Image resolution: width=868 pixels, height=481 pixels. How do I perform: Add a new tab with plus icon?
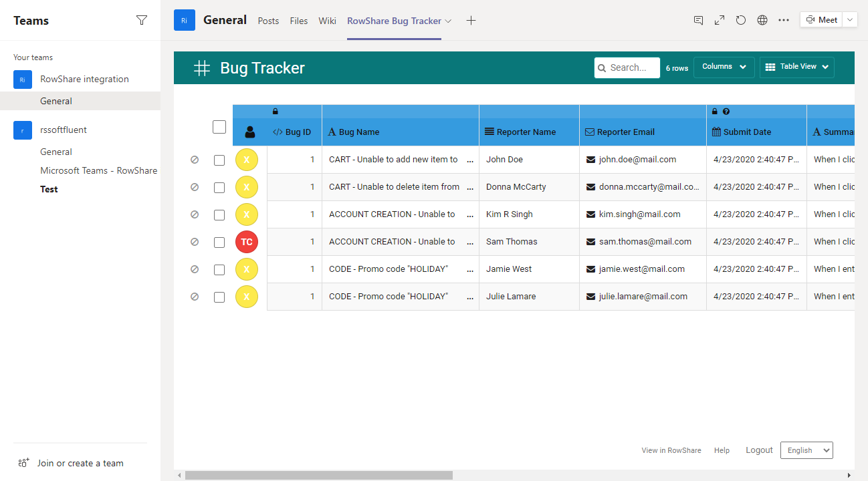click(x=471, y=21)
